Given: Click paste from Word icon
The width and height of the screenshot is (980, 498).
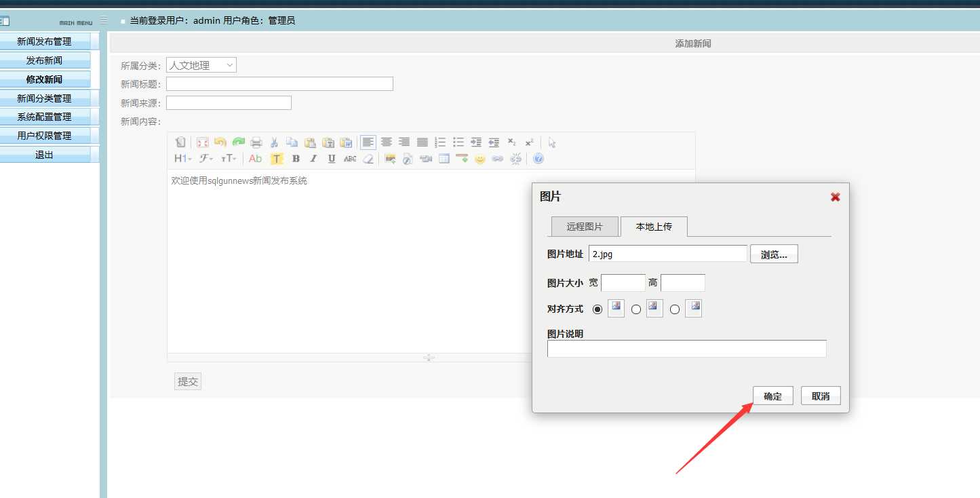Looking at the screenshot, I should (x=346, y=142).
